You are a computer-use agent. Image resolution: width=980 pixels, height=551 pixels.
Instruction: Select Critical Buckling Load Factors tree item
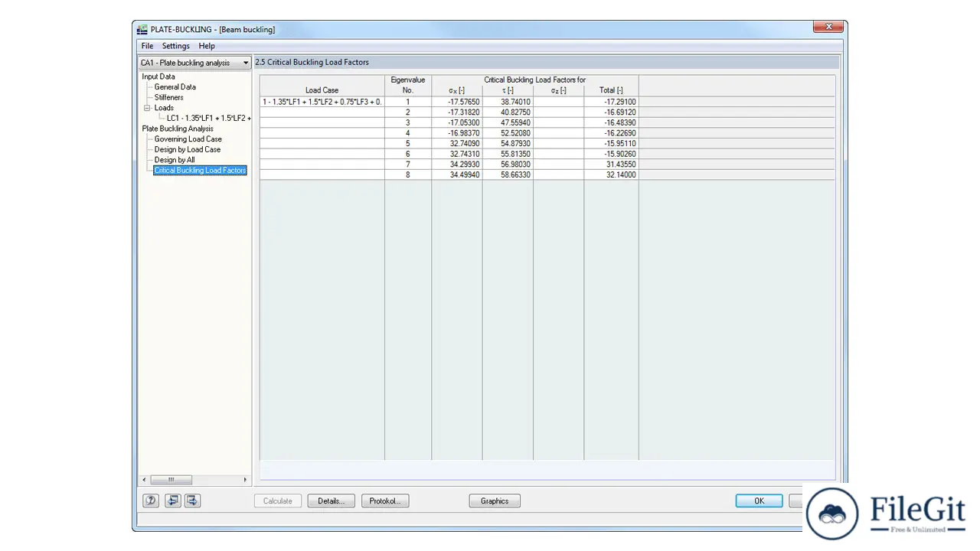[x=200, y=171]
